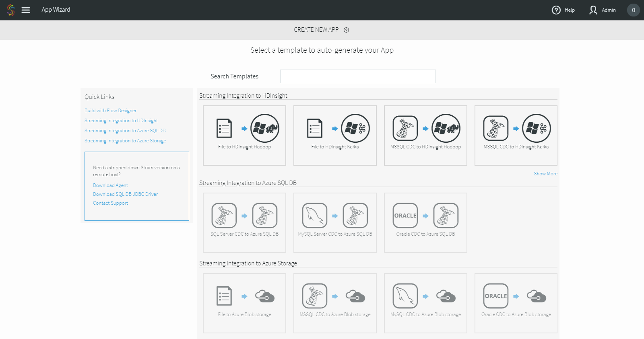Select the SQL Server CDC to Azure SQL DB template
Image resolution: width=644 pixels, height=339 pixels.
click(244, 223)
